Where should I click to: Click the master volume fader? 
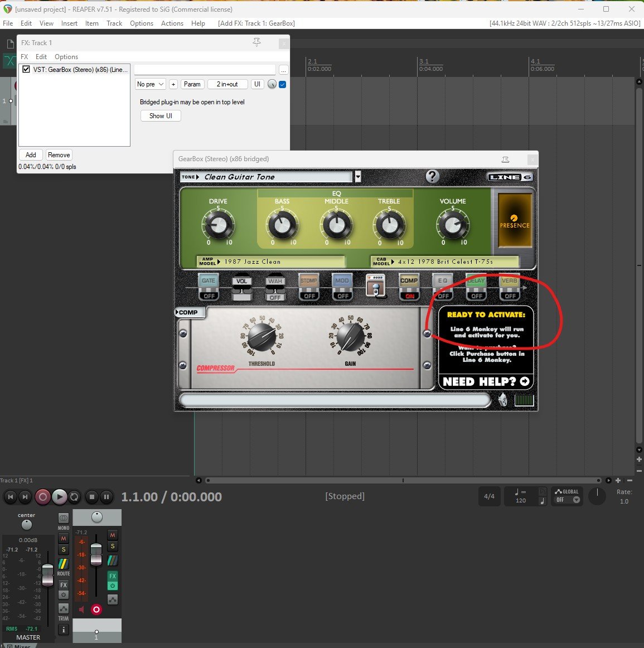point(48,570)
